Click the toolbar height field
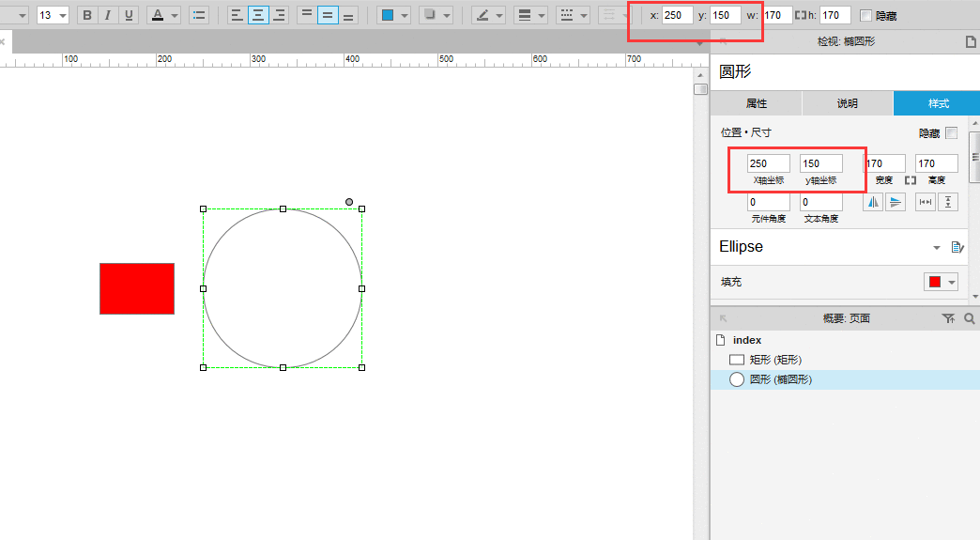The width and height of the screenshot is (980, 540). (835, 15)
